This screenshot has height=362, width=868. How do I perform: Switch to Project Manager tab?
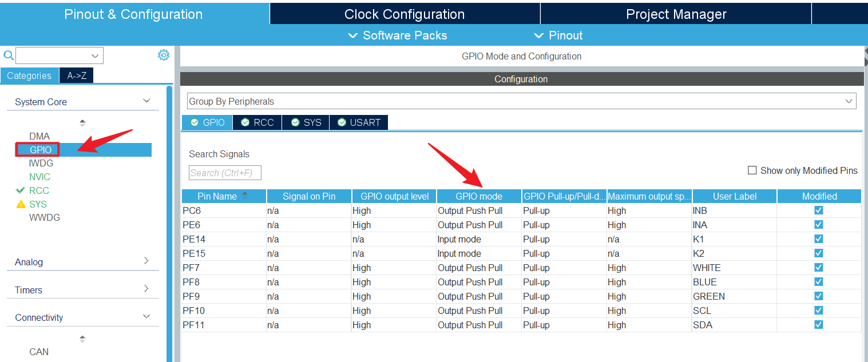[676, 14]
